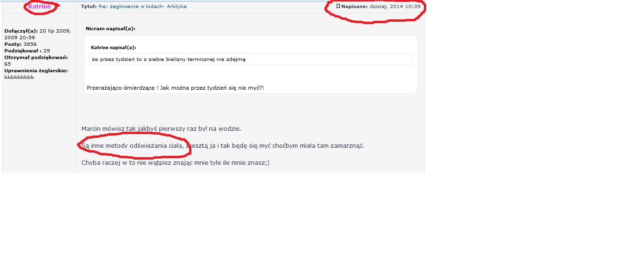Click the post icon beside Napisane
Screen dimensions: 644x271
click(x=338, y=7)
